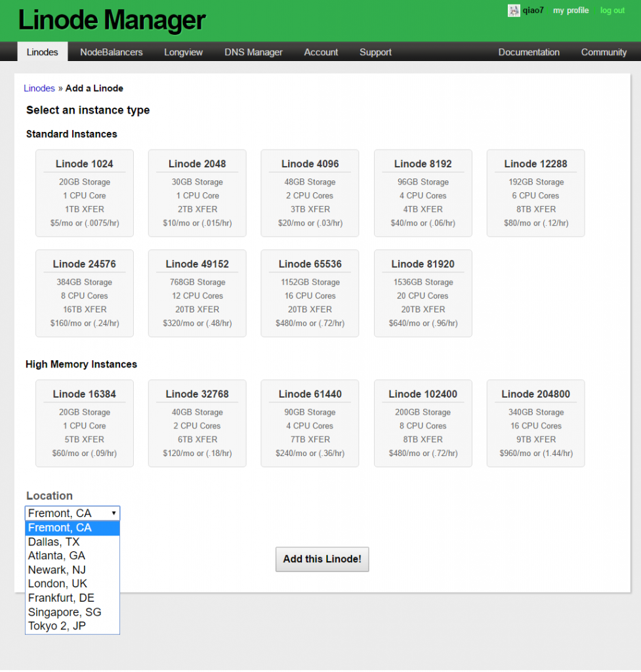641x672 pixels.
Task: Choose the Linode 61440 high memory card
Action: point(310,423)
